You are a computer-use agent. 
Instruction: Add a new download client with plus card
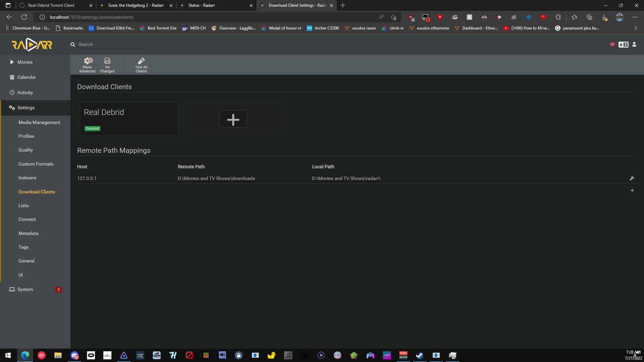click(x=233, y=119)
